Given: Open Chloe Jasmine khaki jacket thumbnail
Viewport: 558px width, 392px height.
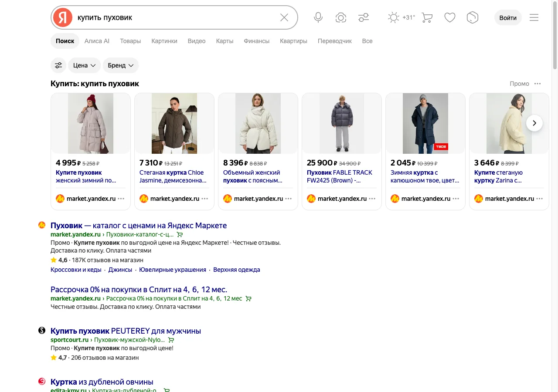Looking at the screenshot, I should pos(174,123).
